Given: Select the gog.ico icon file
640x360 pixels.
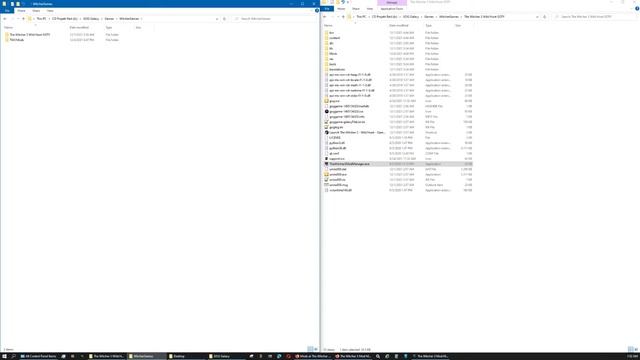Looking at the screenshot, I should pos(327,101).
